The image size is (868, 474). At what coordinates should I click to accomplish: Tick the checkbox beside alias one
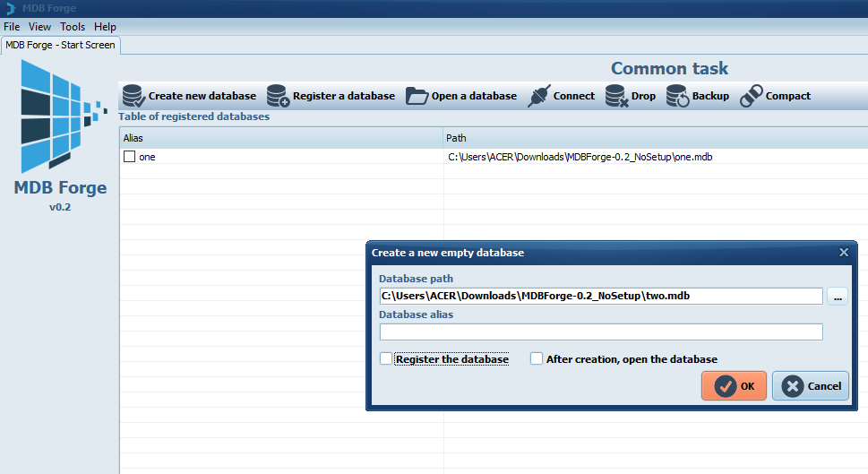click(x=129, y=157)
